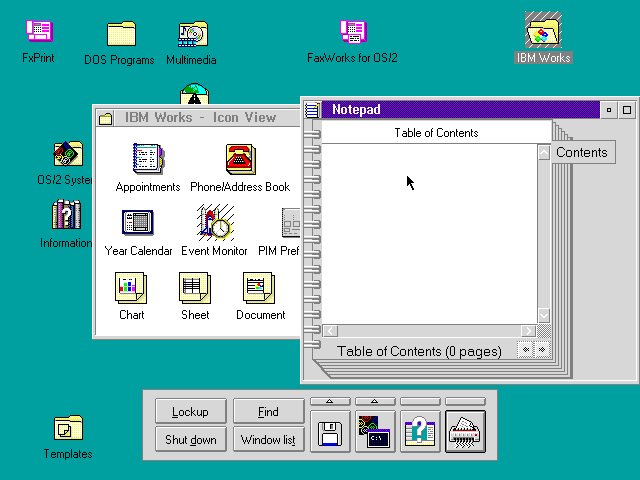Open the drawer above the diskette icon

tap(330, 402)
